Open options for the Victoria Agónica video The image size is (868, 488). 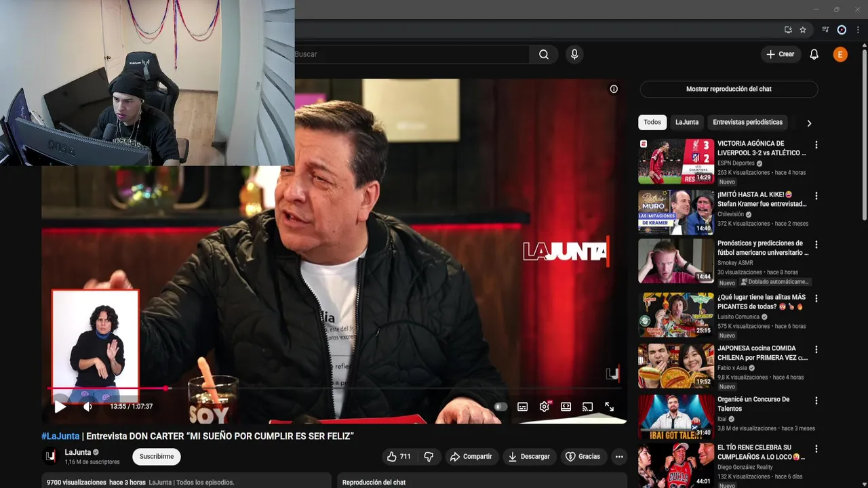pyautogui.click(x=816, y=144)
